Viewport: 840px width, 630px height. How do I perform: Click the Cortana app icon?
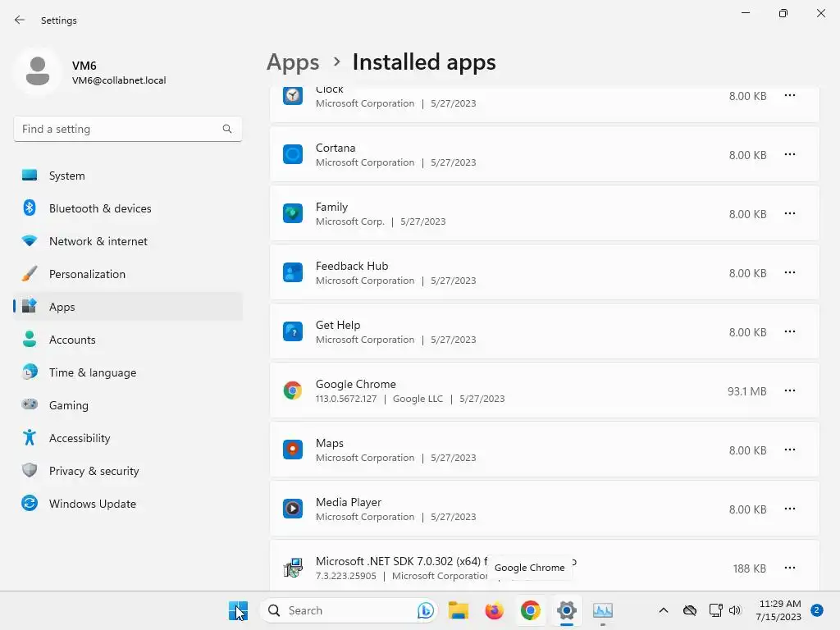pyautogui.click(x=293, y=154)
